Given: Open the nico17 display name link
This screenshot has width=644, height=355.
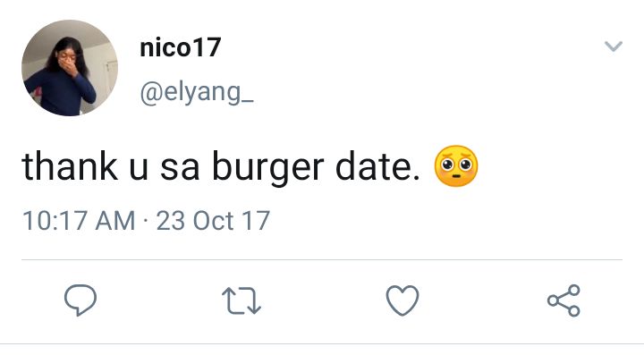Looking at the screenshot, I should tap(181, 47).
